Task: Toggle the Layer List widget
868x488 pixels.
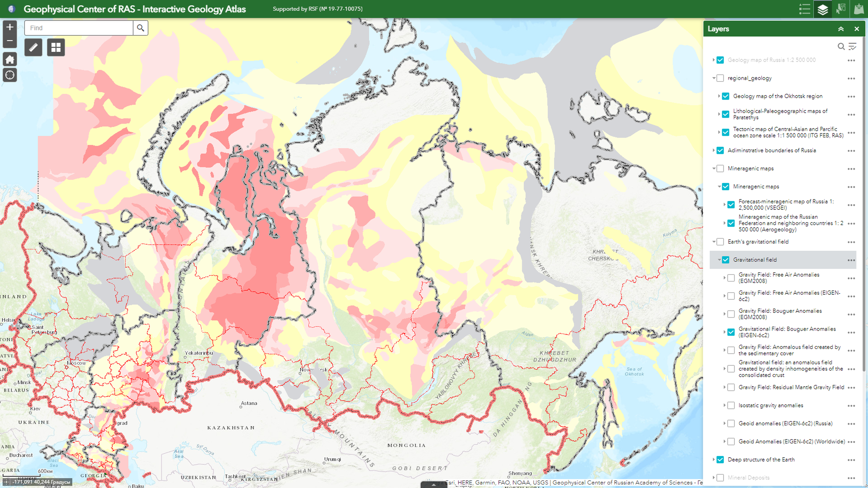Action: [x=823, y=9]
